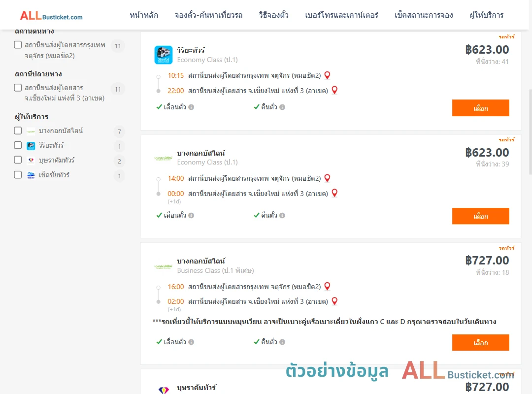Click คืนตั๋ว info icon on 14:00 trip
The image size is (532, 394).
[282, 216]
